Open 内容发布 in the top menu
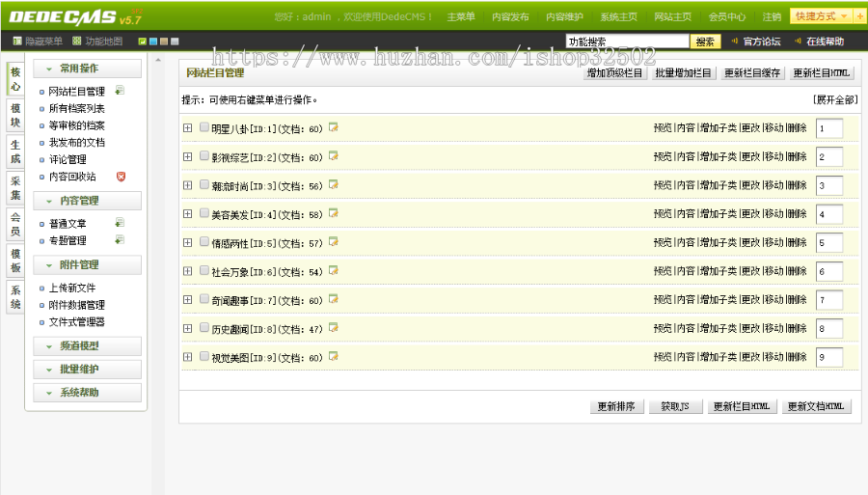This screenshot has width=868, height=495. click(509, 17)
